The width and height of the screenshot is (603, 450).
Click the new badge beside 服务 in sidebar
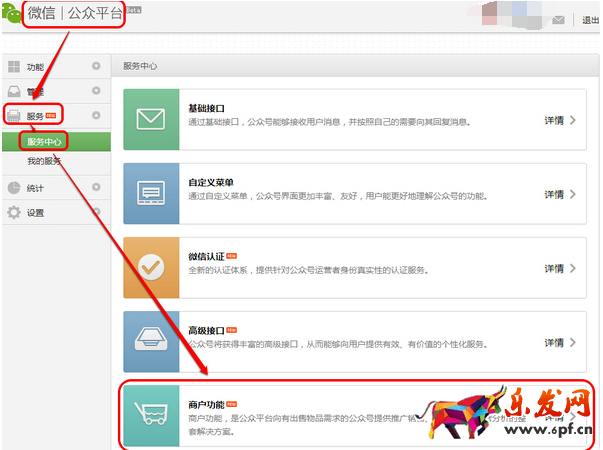click(51, 115)
